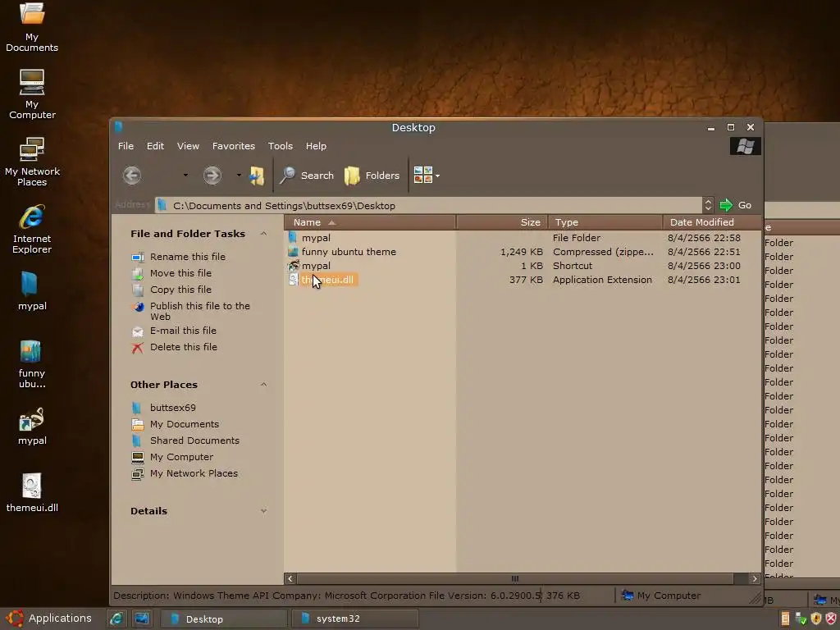Viewport: 840px width, 630px height.
Task: Click the 'Application Extension' type cell
Action: 602,280
